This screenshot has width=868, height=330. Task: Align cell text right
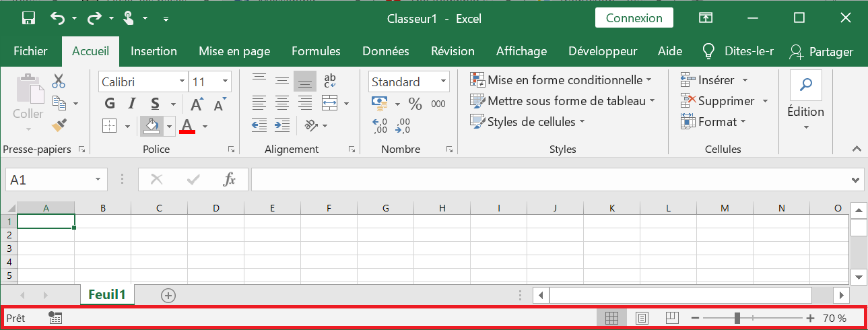[305, 103]
